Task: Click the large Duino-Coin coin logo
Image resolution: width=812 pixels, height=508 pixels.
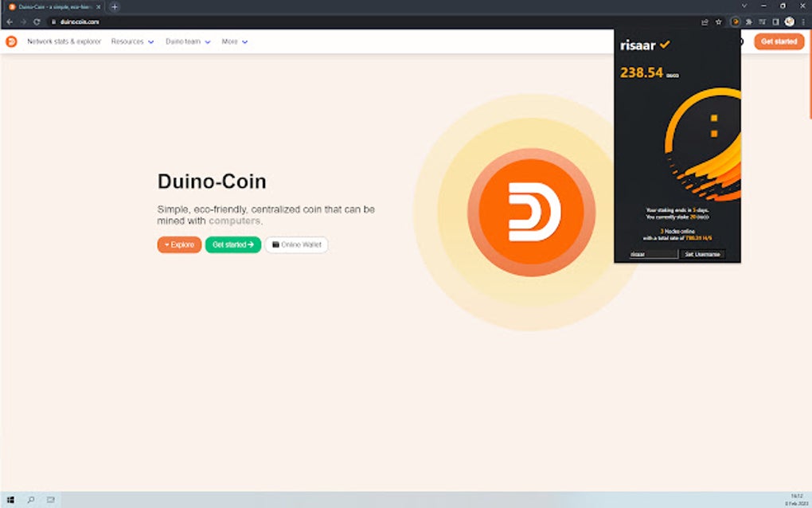Action: (531, 213)
